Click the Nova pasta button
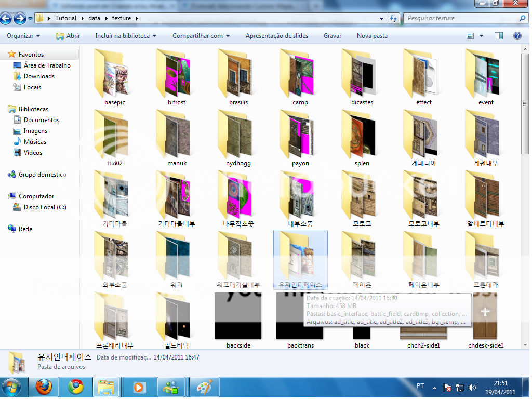The height and width of the screenshot is (399, 532). [x=372, y=36]
